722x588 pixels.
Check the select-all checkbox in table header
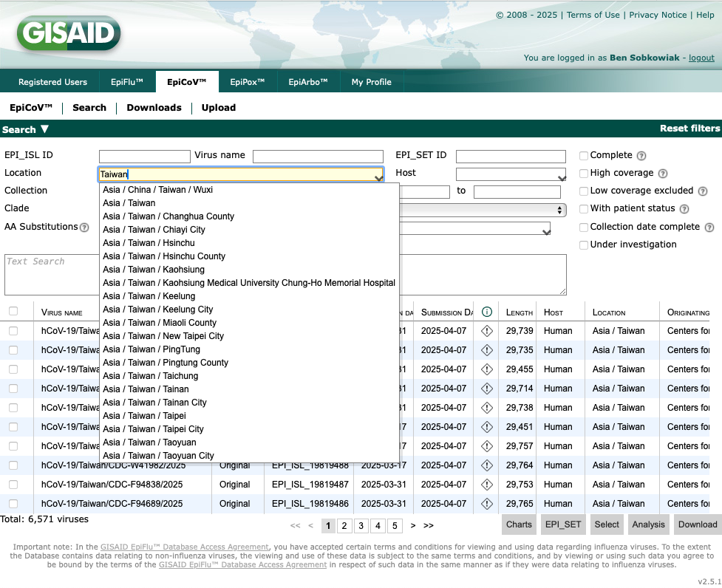tap(13, 312)
